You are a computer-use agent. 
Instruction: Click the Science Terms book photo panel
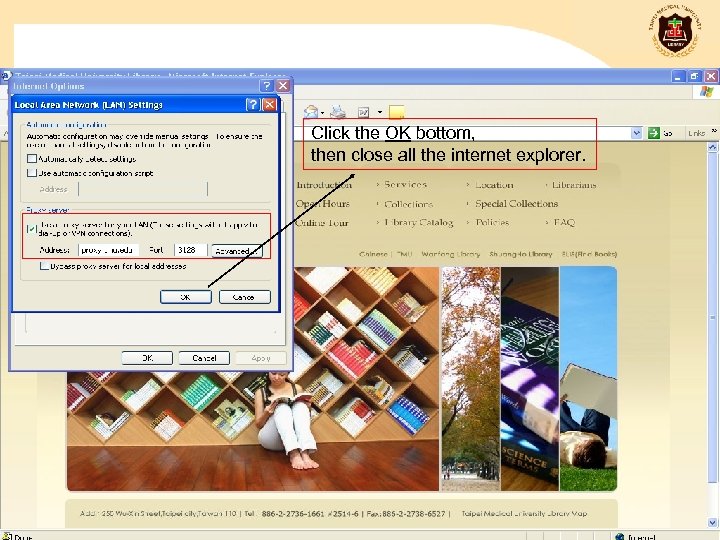[x=530, y=379]
